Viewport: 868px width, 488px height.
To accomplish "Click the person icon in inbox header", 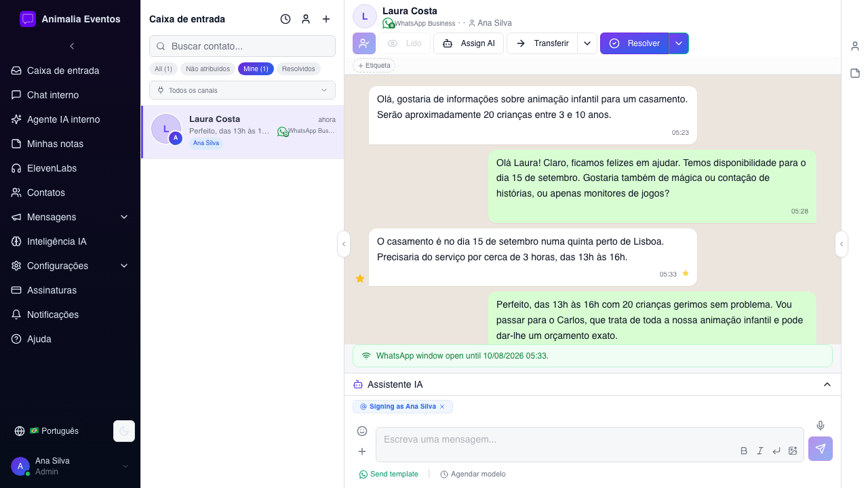I will pos(306,19).
